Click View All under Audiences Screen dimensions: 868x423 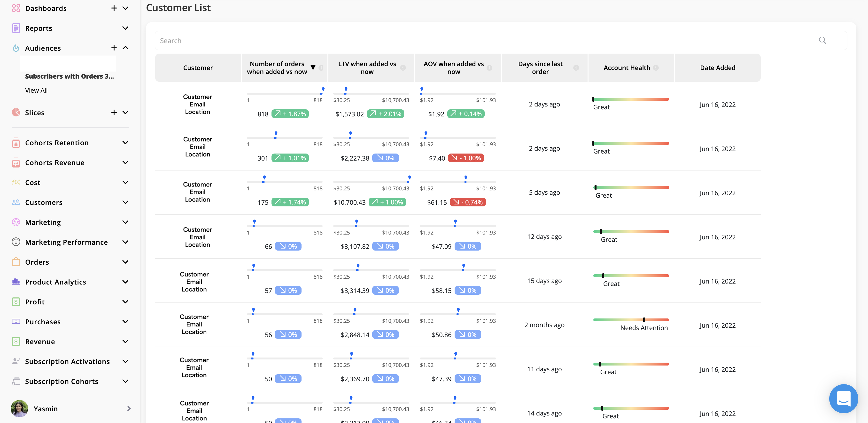[36, 90]
